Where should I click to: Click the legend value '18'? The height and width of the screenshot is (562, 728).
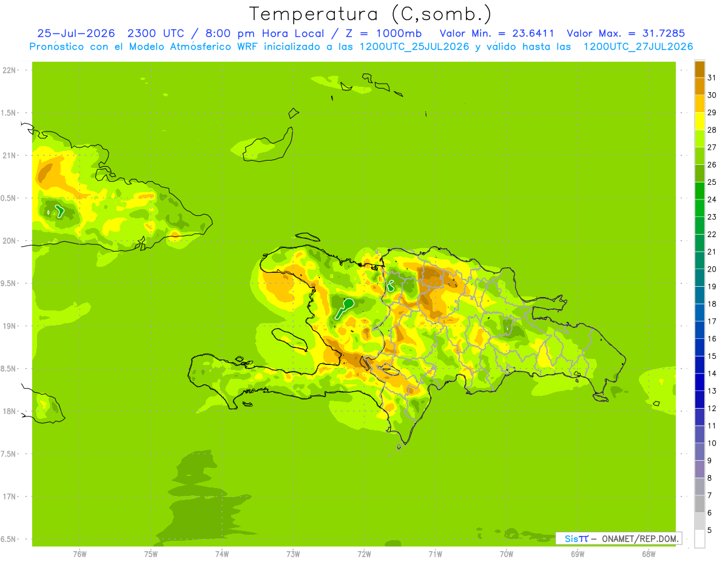pyautogui.click(x=712, y=304)
